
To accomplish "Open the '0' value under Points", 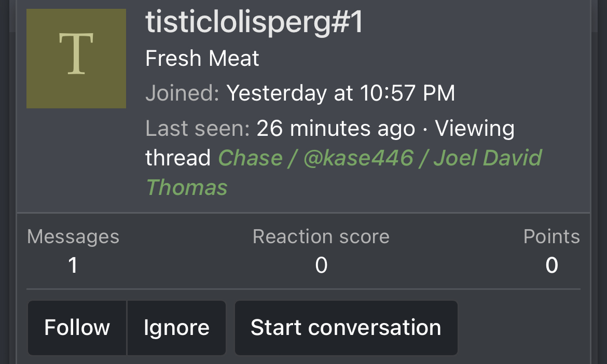I will (x=551, y=265).
